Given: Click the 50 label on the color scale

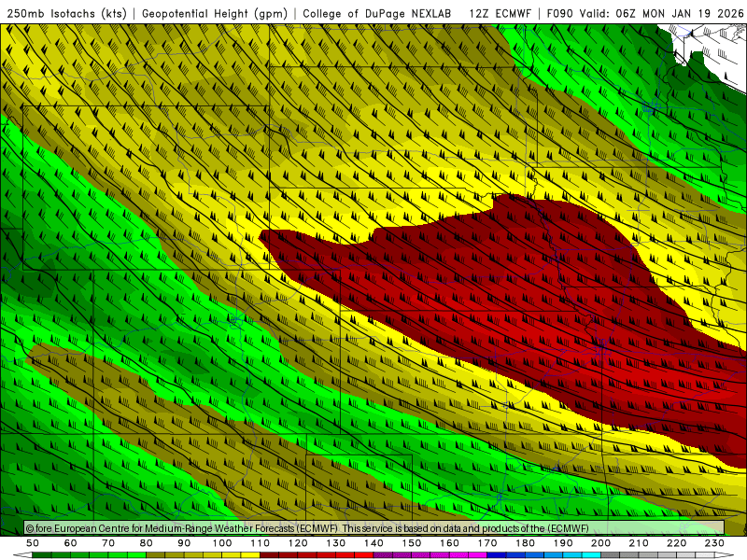Looking at the screenshot, I should click(x=33, y=543).
